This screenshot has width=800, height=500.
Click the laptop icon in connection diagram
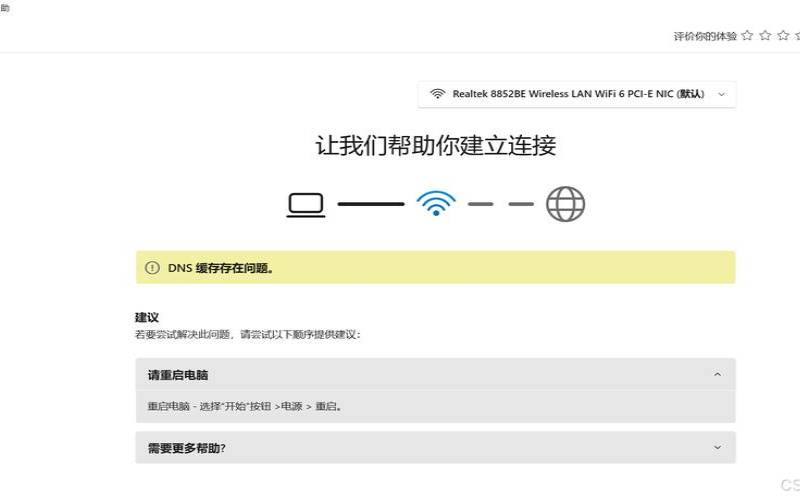[306, 205]
